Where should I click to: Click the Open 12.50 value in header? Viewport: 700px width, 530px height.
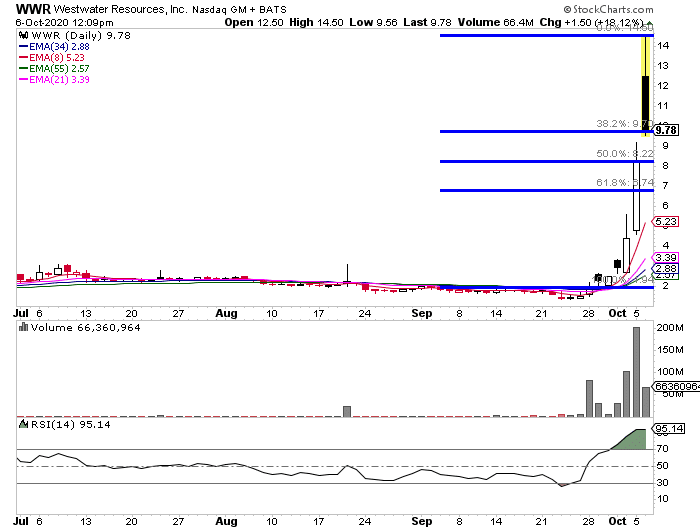(x=254, y=22)
